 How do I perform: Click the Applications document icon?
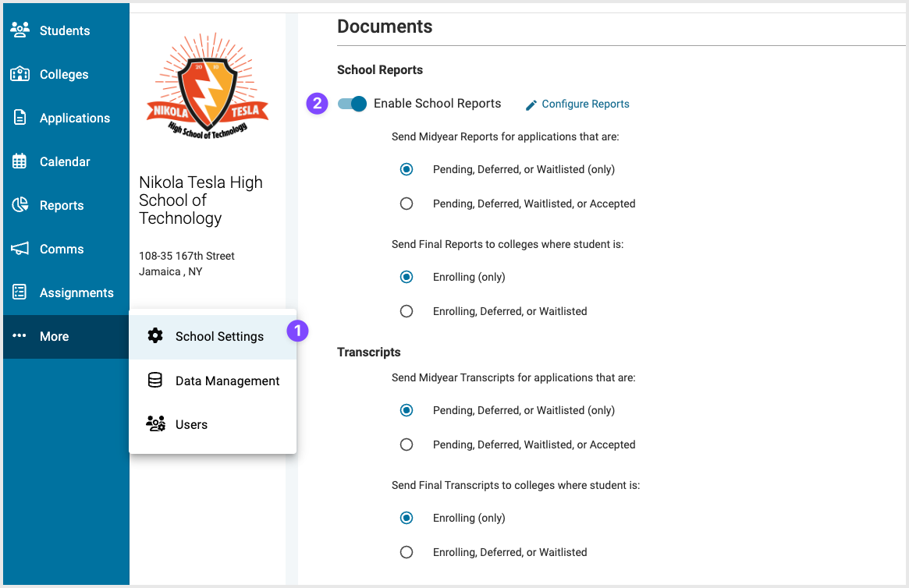20,118
